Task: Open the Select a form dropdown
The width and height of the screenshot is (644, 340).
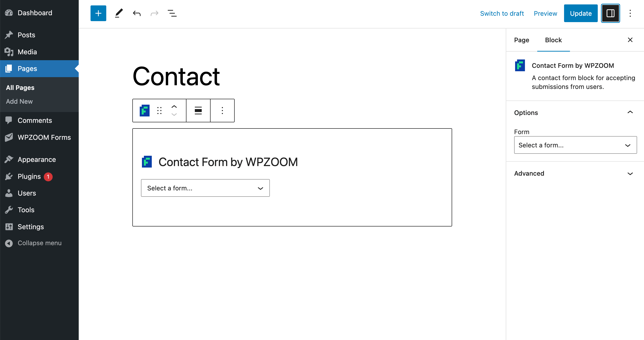Action: (x=205, y=188)
